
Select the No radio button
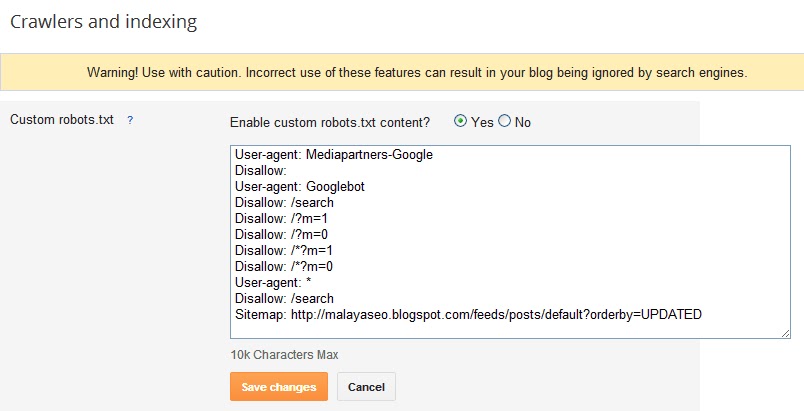(x=504, y=121)
